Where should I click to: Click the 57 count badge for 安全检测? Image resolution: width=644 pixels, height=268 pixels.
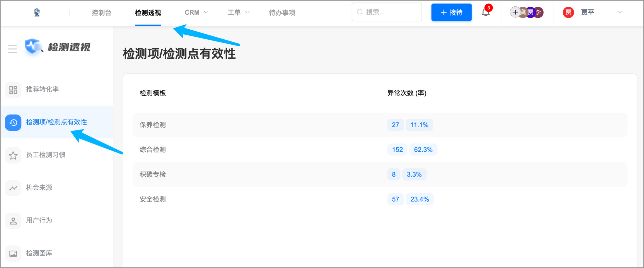coord(395,199)
